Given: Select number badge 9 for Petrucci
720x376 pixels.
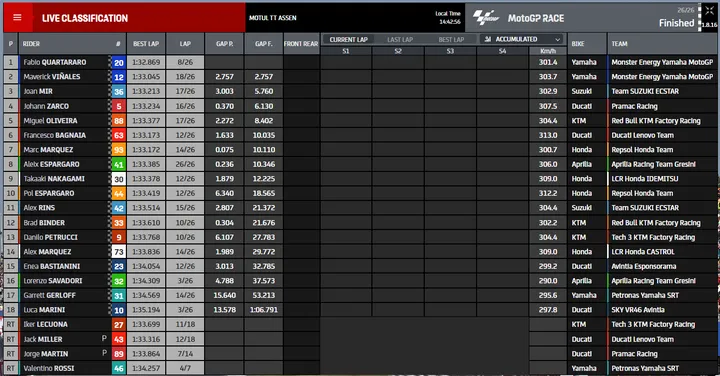Looking at the screenshot, I should (119, 237).
